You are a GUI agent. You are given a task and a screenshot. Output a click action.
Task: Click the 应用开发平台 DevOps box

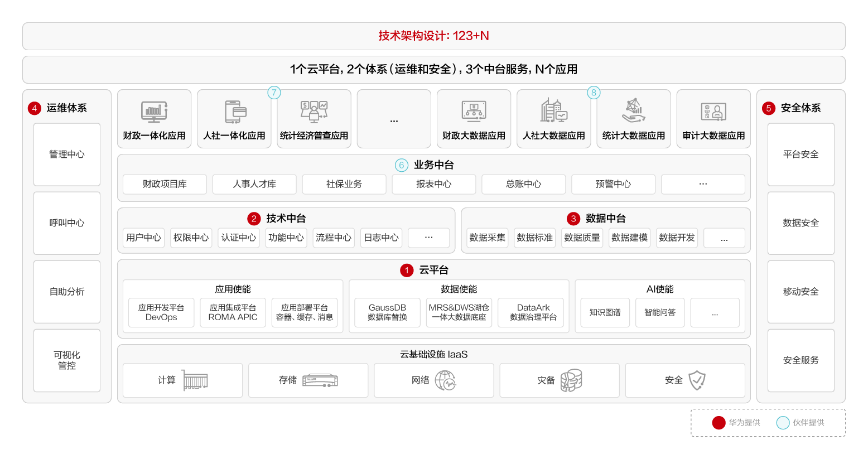(x=161, y=312)
